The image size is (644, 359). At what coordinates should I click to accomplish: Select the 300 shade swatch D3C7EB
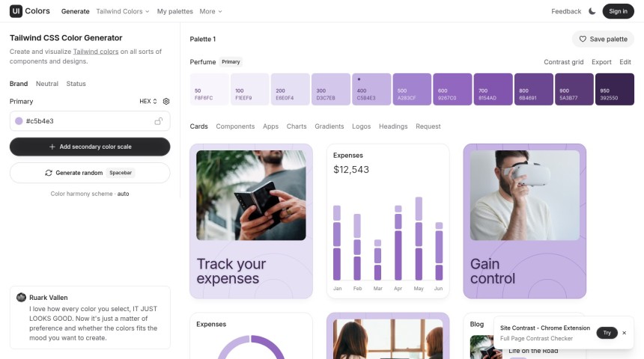click(331, 90)
